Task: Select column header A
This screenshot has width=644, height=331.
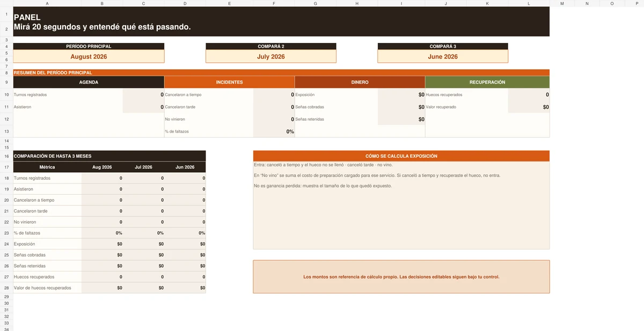Action: [47, 3]
